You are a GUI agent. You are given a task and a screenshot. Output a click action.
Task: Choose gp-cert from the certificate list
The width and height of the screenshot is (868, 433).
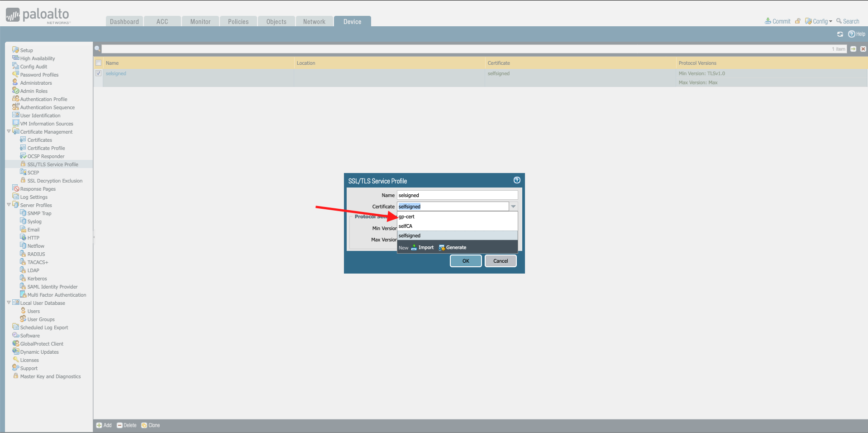pos(457,216)
